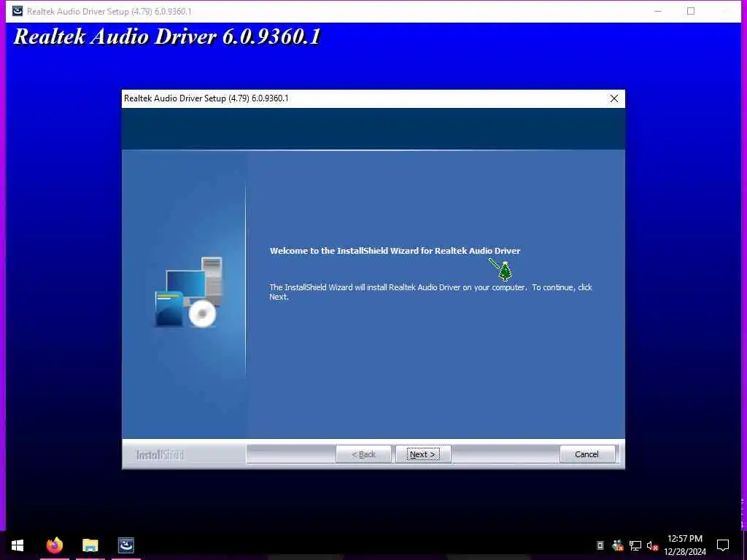The height and width of the screenshot is (560, 747).
Task: Click the dialog title Realtek Audio Driver Setup (4.79)
Action: click(x=206, y=98)
